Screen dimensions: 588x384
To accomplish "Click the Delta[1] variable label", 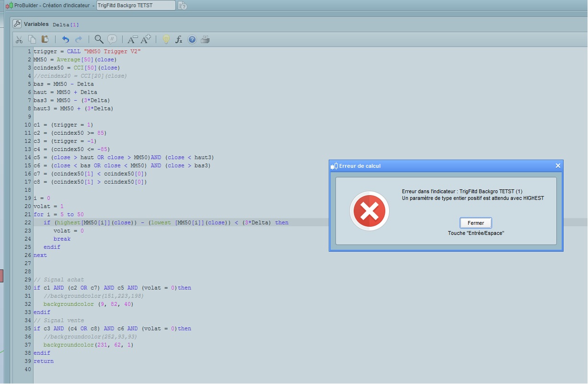I will click(66, 24).
